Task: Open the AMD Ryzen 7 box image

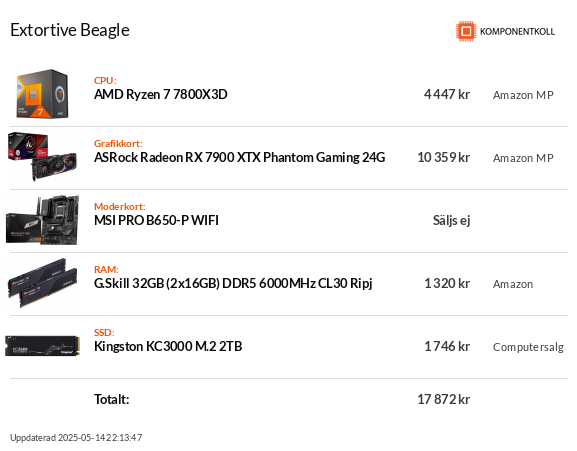Action: [x=42, y=94]
